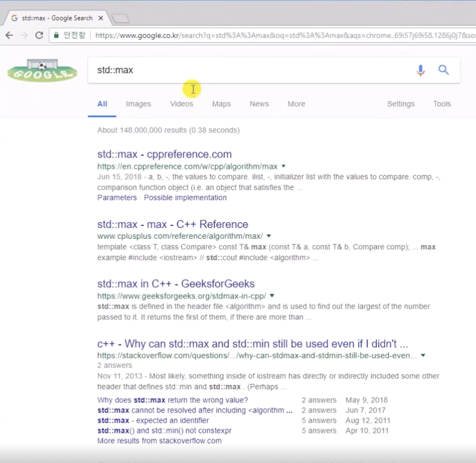
Task: Open a new browser tab
Action: click(x=121, y=18)
